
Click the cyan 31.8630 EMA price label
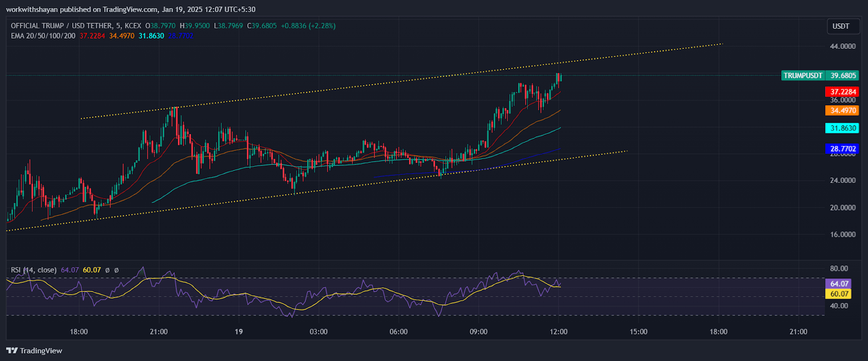tap(843, 128)
